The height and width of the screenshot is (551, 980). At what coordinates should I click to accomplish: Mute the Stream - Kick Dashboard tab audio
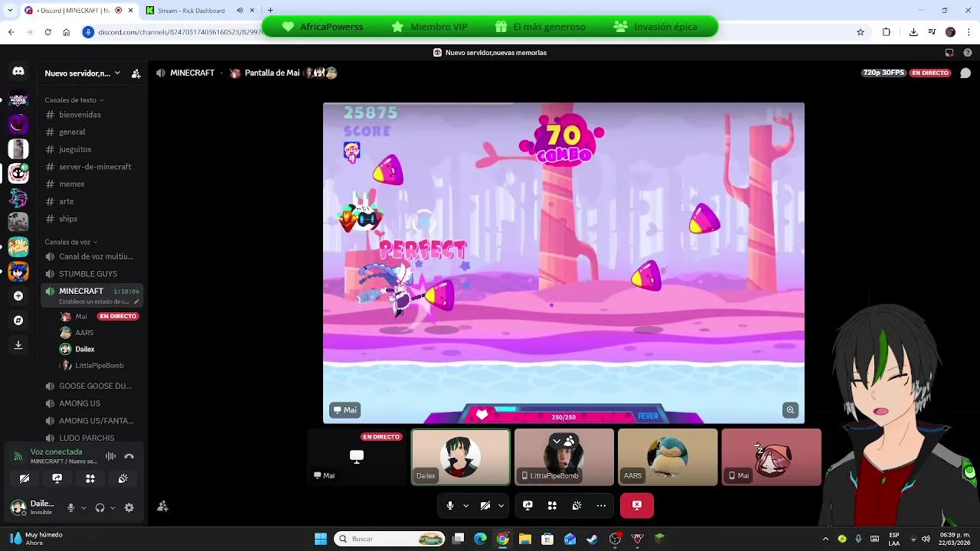240,11
